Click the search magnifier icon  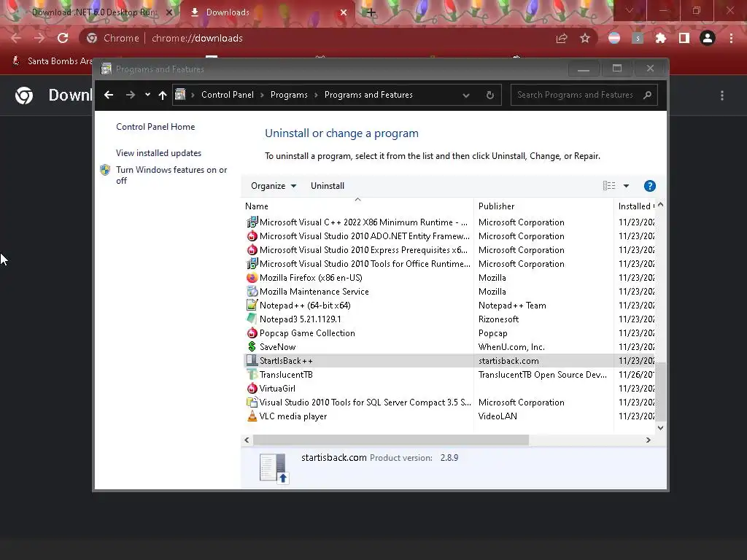(x=647, y=95)
